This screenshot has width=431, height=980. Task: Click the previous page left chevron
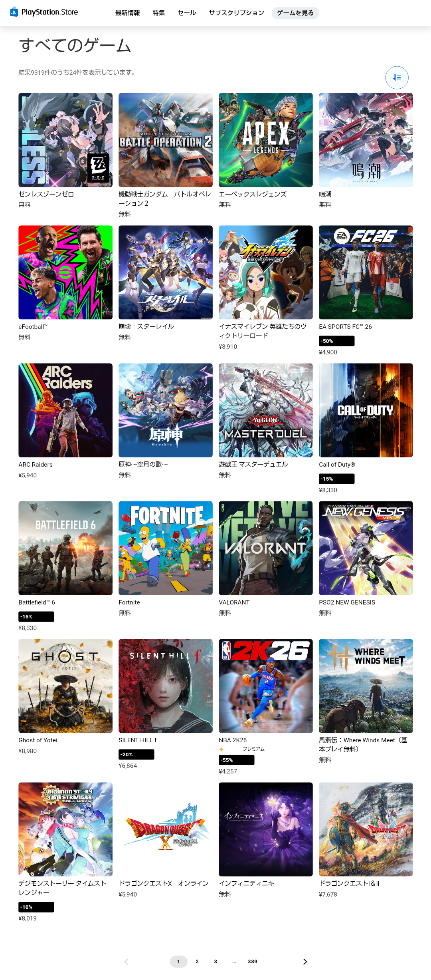[126, 962]
